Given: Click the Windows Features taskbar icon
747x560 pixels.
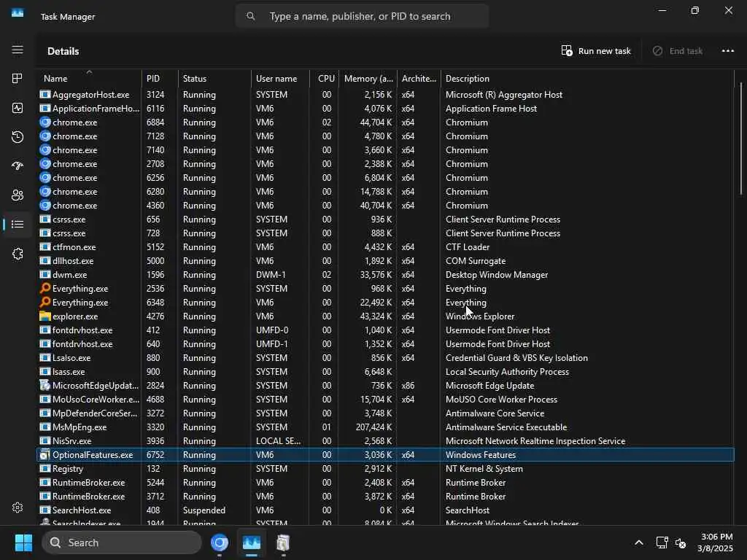Looking at the screenshot, I should click(283, 542).
